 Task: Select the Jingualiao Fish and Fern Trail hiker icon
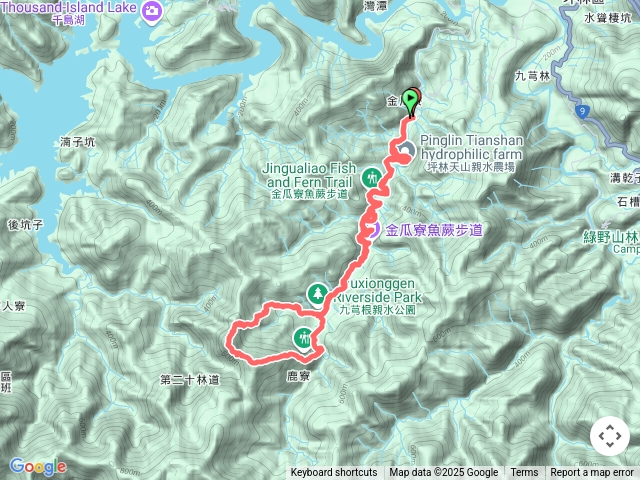[x=372, y=178]
